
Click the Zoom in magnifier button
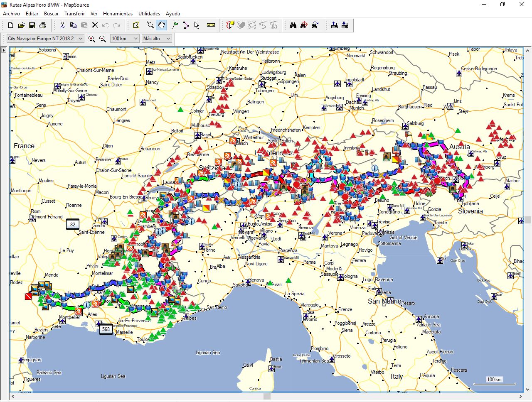[x=92, y=39]
